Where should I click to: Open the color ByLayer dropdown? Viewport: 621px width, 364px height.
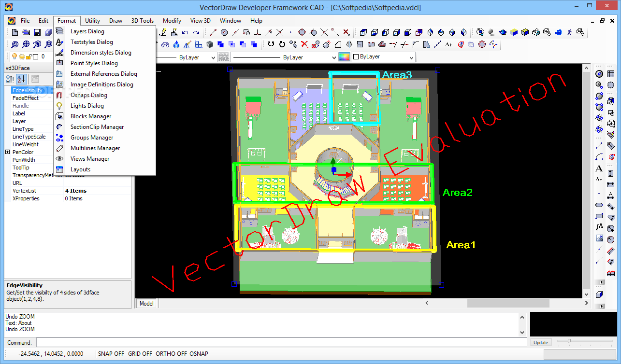(x=383, y=57)
